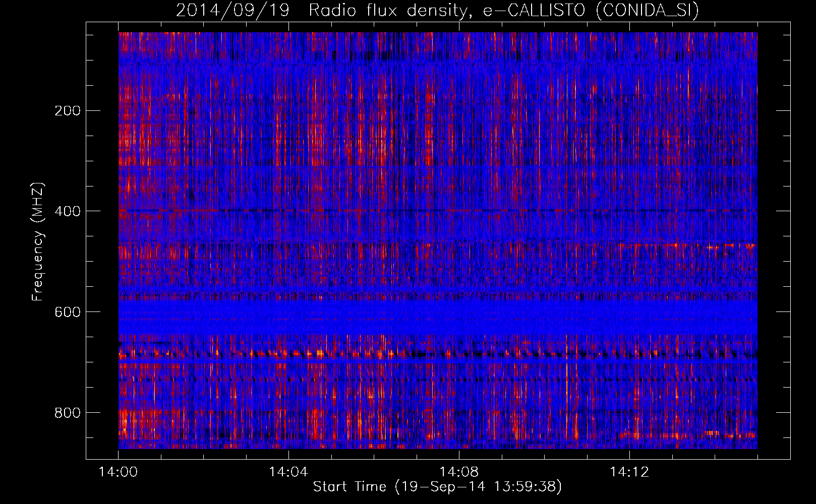This screenshot has width=816, height=504.
Task: Click the plot title "Radio flux density, e-CALLISTO (CONIDA_SI)"
Action: pos(504,11)
